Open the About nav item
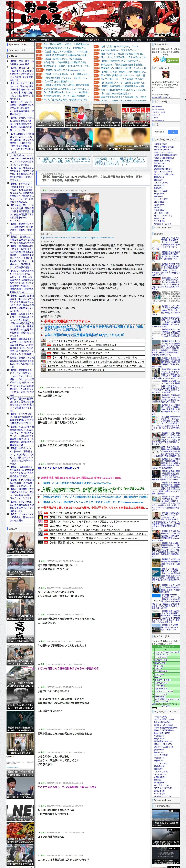This screenshot has width=186, height=868. (33, 40)
